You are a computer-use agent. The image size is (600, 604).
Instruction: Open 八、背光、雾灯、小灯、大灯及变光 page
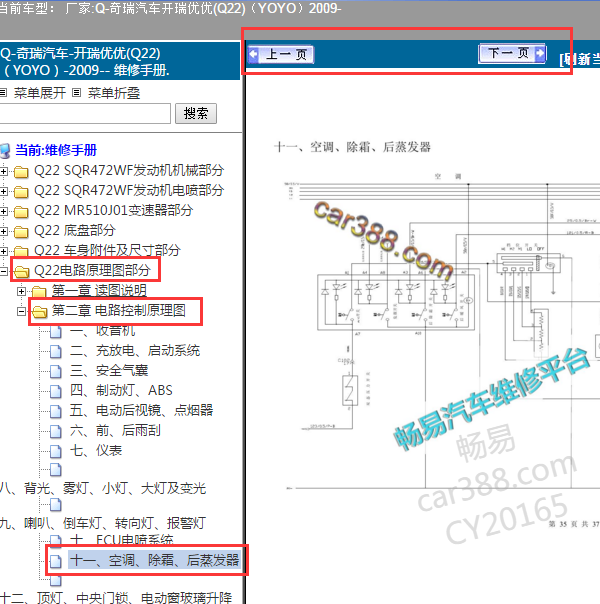103,489
